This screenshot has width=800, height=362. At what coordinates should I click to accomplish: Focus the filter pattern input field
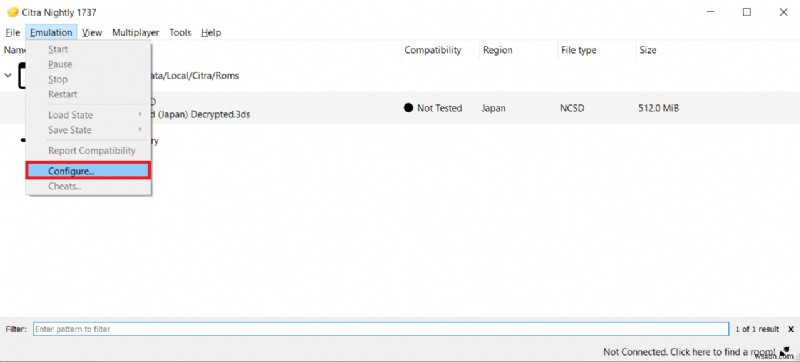click(x=381, y=329)
